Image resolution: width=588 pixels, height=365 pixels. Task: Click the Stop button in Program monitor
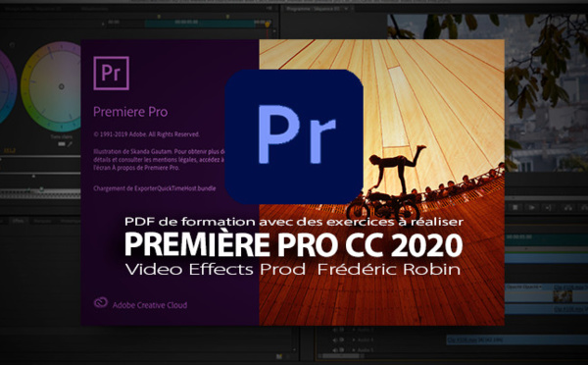click(515, 207)
